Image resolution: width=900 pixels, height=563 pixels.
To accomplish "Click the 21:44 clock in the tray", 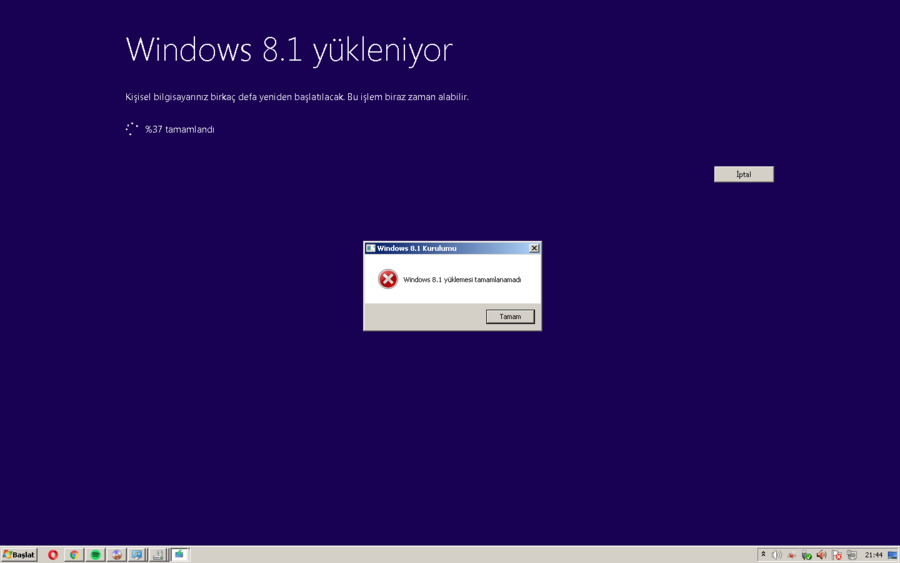I will pos(873,554).
